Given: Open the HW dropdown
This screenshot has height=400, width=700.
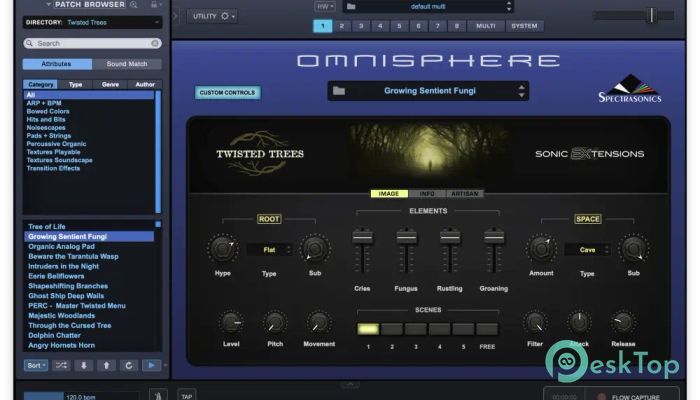Looking at the screenshot, I should 325,7.
